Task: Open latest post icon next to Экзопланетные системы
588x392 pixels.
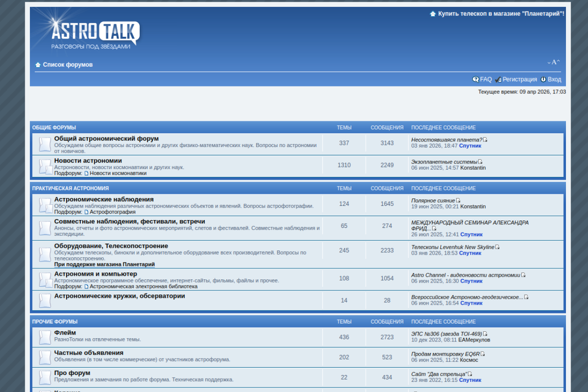Action: [481, 162]
